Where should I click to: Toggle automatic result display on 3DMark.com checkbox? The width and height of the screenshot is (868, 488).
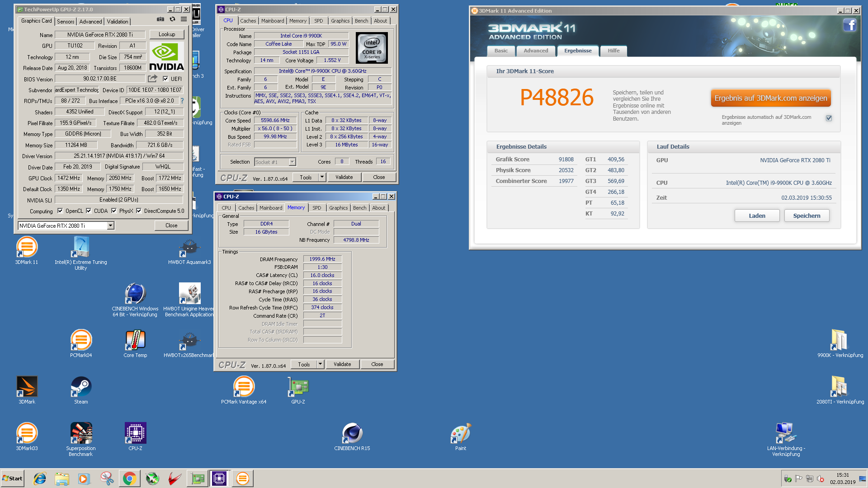click(829, 118)
